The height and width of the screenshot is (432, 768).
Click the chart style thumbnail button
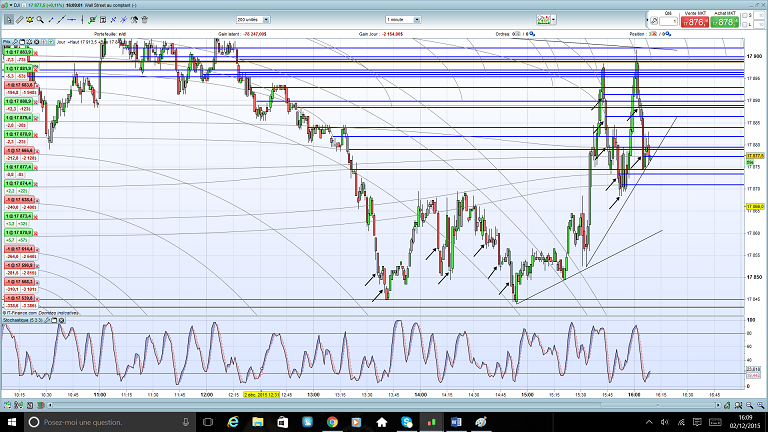pos(543,20)
